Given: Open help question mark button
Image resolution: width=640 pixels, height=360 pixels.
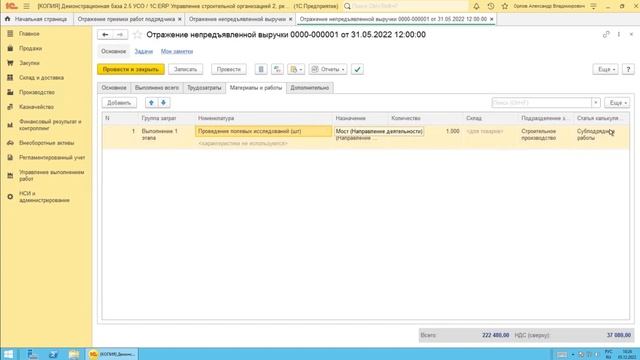Looking at the screenshot, I should pyautogui.click(x=628, y=69).
